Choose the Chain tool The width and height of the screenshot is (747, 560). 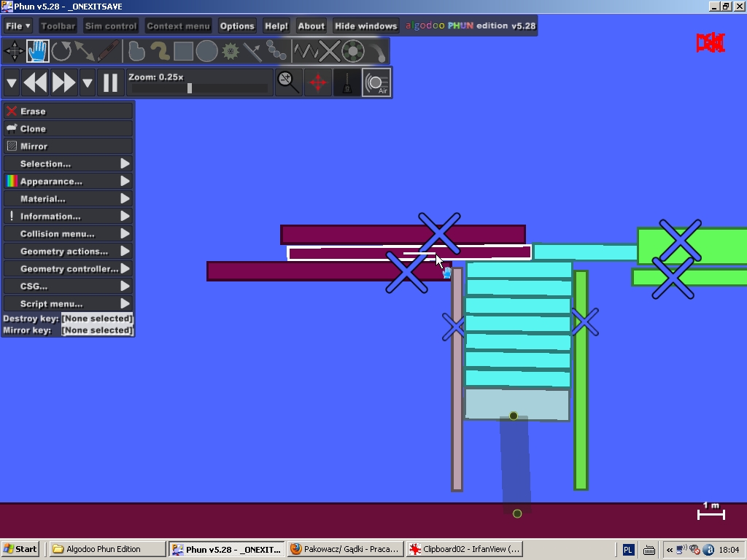pos(276,51)
